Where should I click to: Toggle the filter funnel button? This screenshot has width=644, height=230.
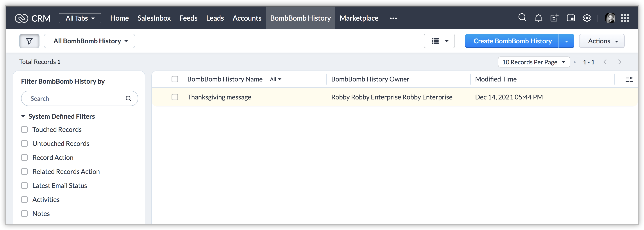coord(29,41)
